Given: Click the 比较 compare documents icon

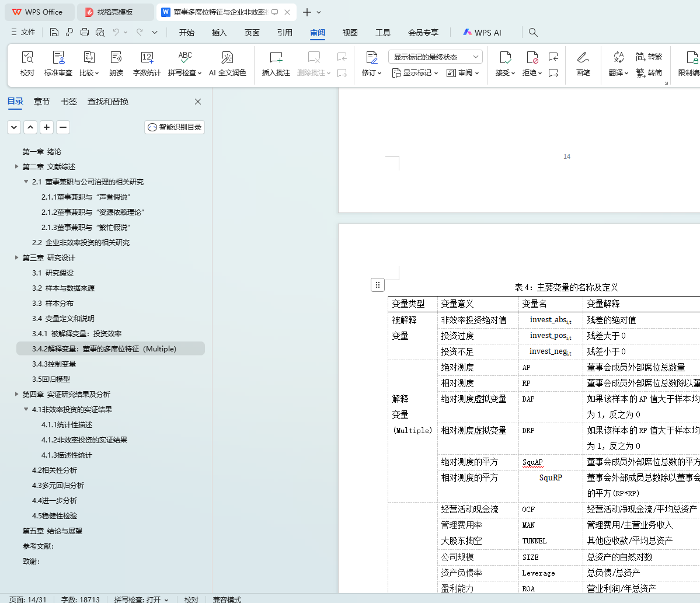Looking at the screenshot, I should (x=89, y=58).
